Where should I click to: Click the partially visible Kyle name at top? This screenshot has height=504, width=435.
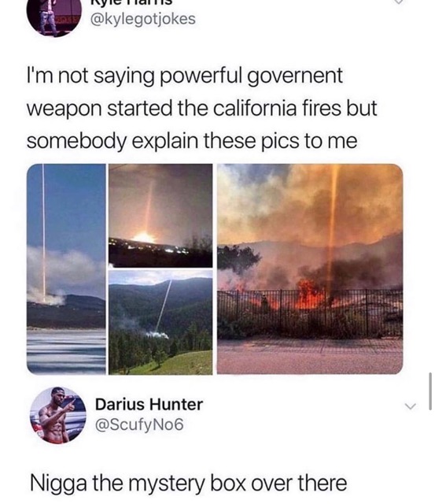pyautogui.click(x=132, y=2)
